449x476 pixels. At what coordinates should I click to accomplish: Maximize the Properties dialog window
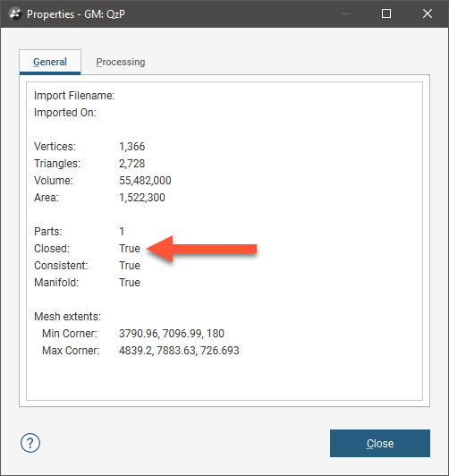pyautogui.click(x=386, y=13)
